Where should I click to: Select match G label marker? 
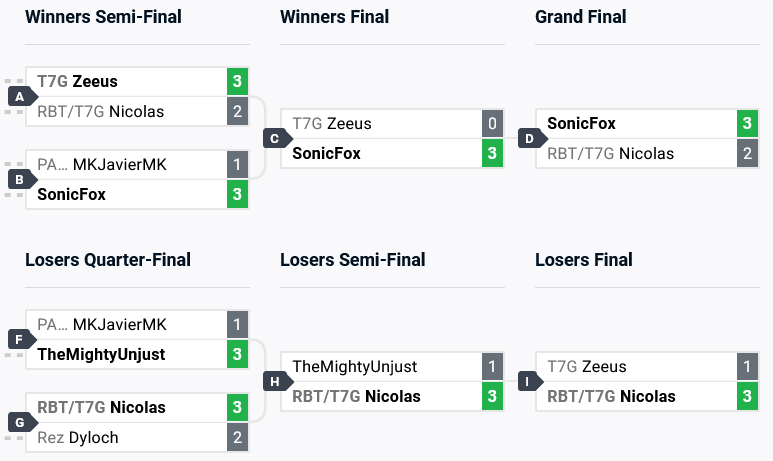(19, 423)
